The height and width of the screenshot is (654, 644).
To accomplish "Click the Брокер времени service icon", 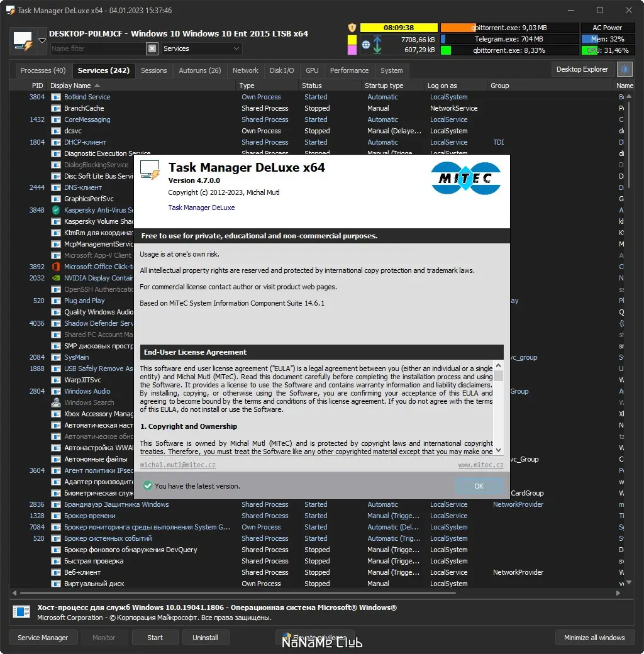I will click(x=56, y=516).
